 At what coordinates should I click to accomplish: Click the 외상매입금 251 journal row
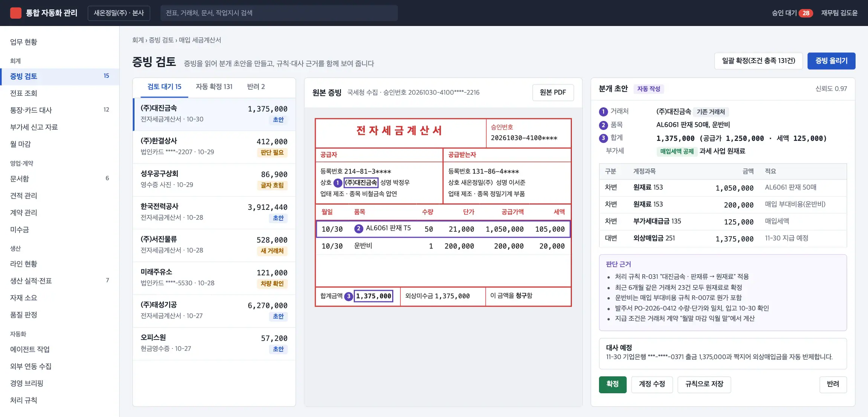tap(723, 238)
